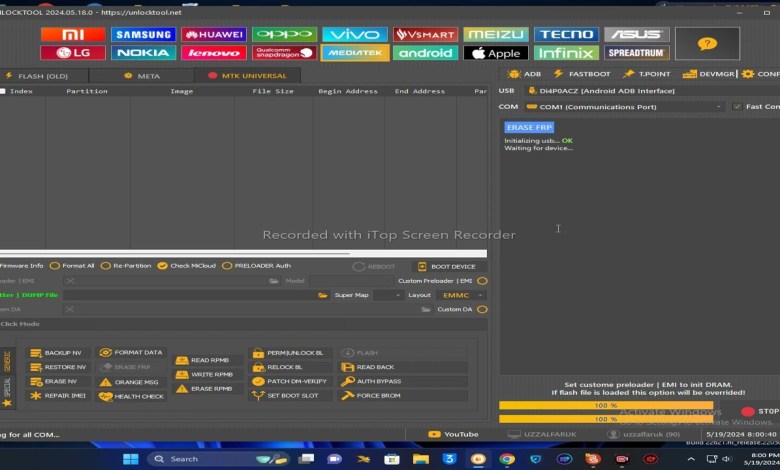Open the Apple brand section
The height and width of the screenshot is (470, 780).
496,53
